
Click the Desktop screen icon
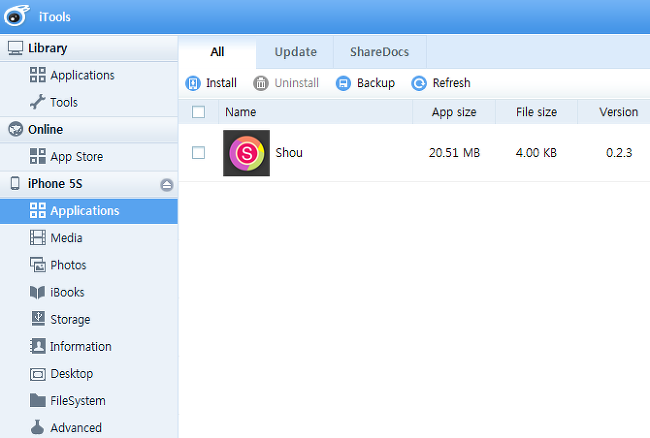[x=38, y=374]
